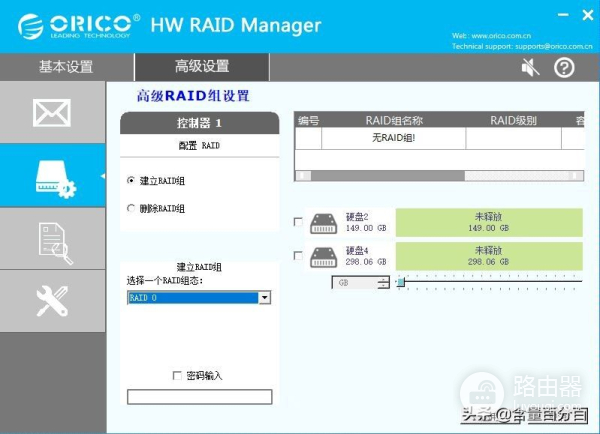
Task: Close the HW RAID Manager window
Action: 588,15
